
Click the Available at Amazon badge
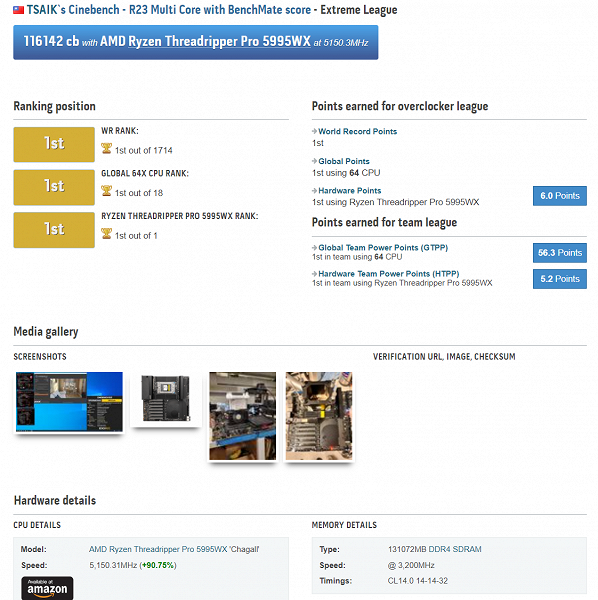[x=47, y=588]
